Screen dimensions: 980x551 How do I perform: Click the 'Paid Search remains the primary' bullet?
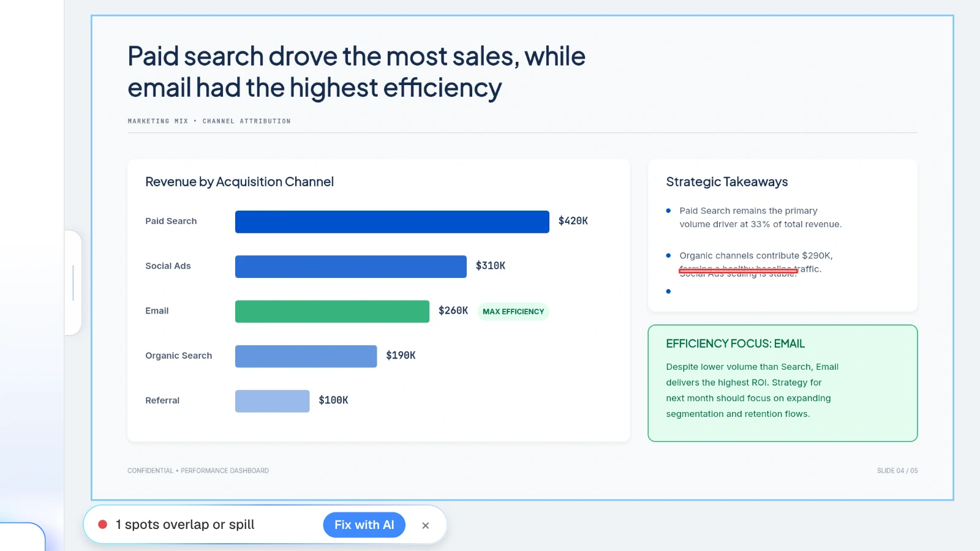pyautogui.click(x=760, y=217)
